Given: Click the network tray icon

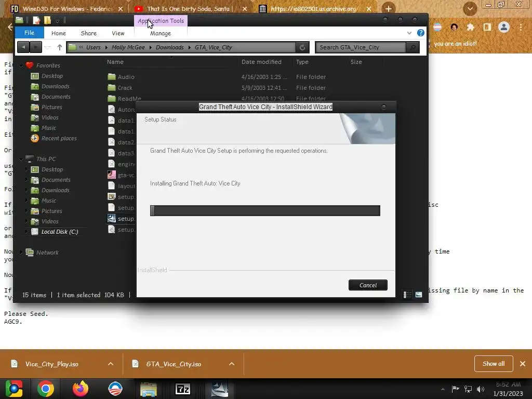Looking at the screenshot, I should 468,389.
